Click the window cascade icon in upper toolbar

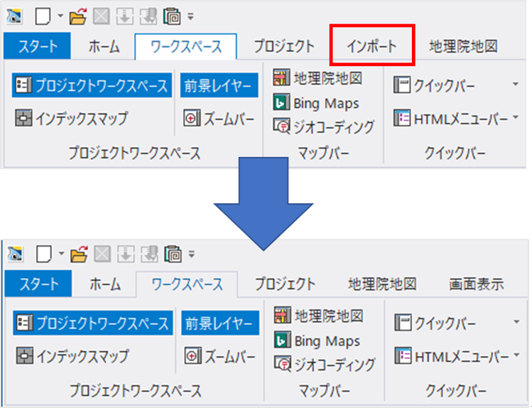coord(172,16)
